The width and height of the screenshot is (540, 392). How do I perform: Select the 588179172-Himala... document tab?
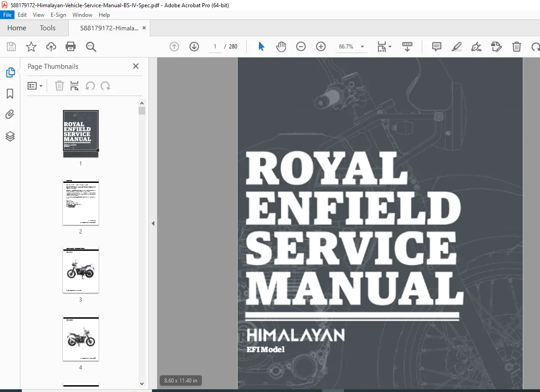click(x=109, y=28)
